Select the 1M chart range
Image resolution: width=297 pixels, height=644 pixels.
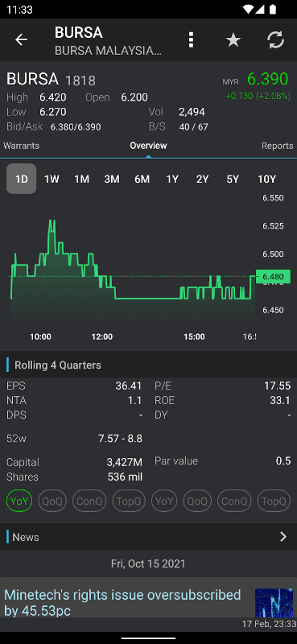[82, 179]
